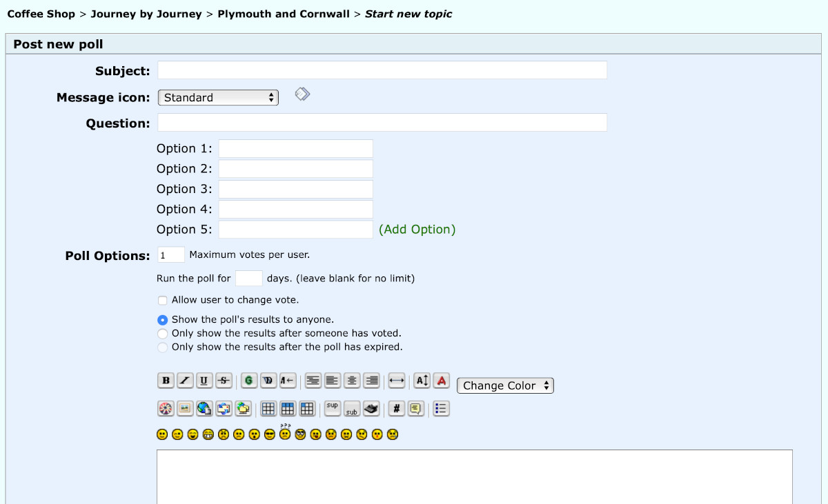Open the Message icon dropdown
The height and width of the screenshot is (504, 828).
pyautogui.click(x=218, y=98)
